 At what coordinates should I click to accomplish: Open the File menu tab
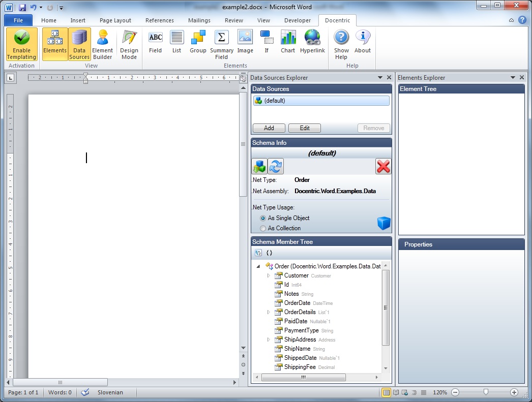[18, 20]
